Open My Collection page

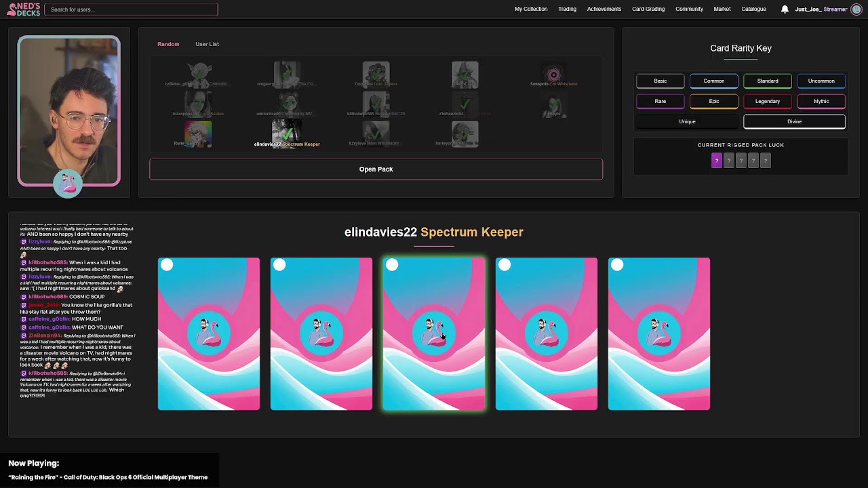coord(531,9)
